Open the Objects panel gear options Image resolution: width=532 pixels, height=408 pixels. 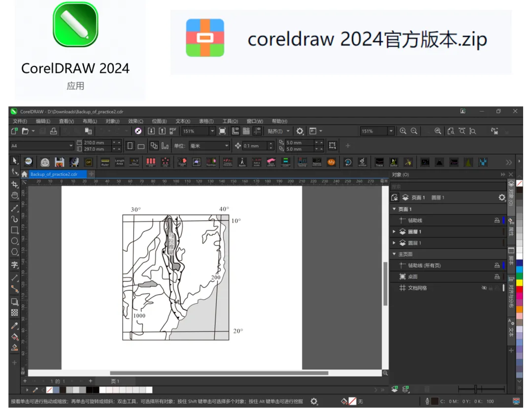pos(502,197)
